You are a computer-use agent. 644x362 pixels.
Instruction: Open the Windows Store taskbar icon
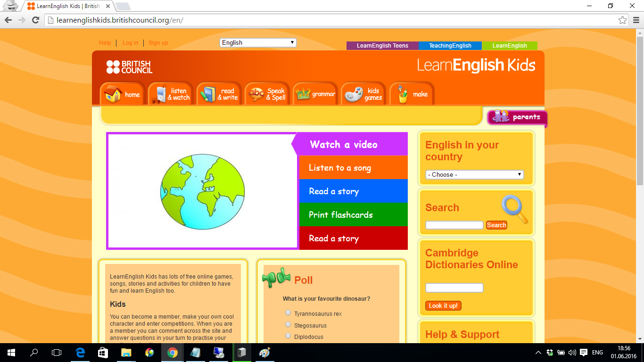pyautogui.click(x=103, y=353)
